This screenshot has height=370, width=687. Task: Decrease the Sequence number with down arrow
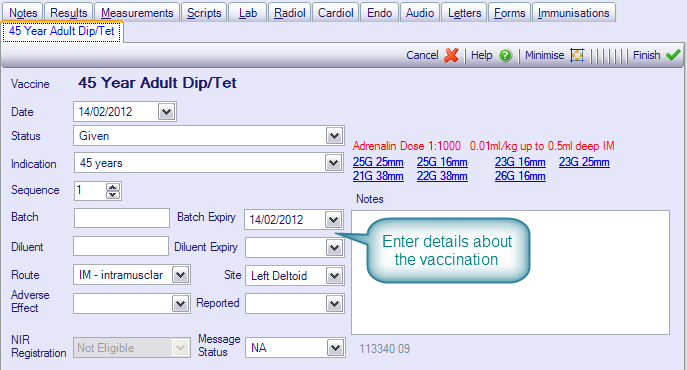[x=113, y=195]
